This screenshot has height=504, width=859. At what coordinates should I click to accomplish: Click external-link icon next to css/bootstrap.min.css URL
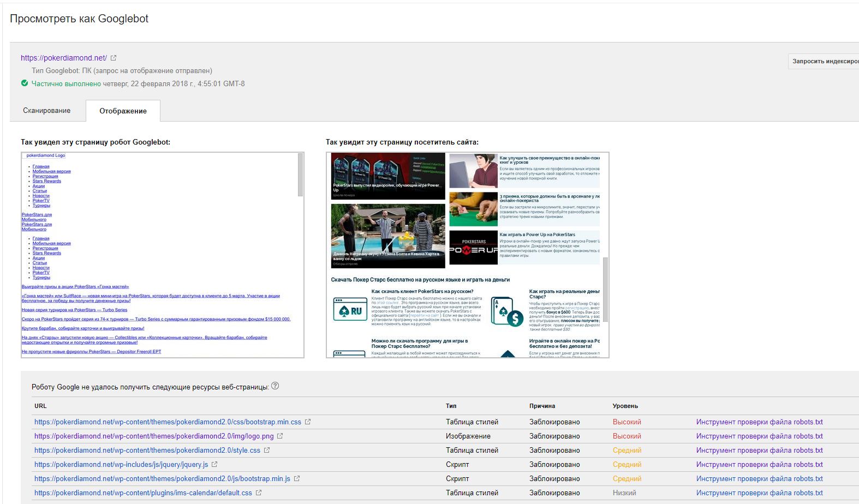point(308,422)
